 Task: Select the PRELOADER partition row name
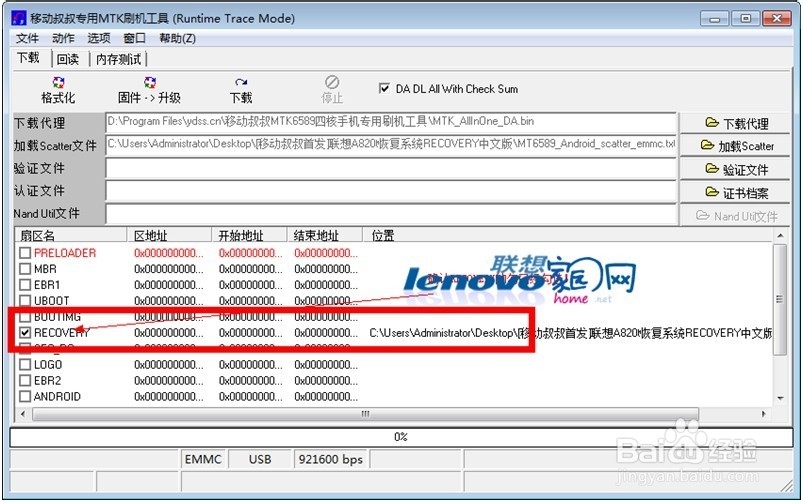(x=65, y=253)
